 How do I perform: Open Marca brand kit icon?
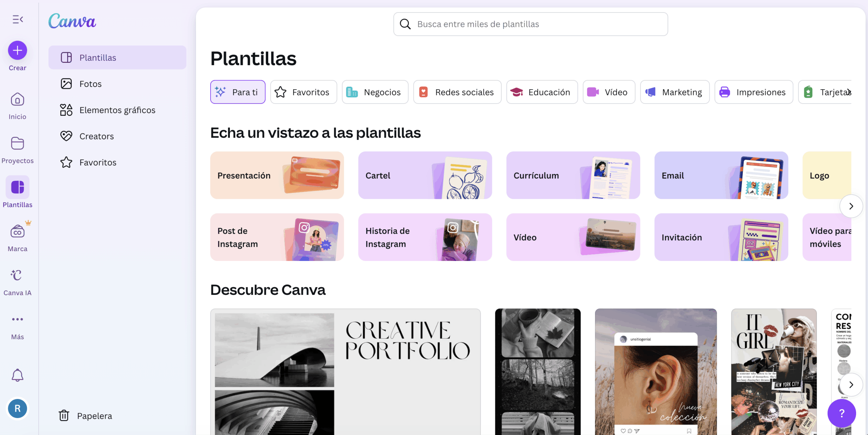coord(18,232)
